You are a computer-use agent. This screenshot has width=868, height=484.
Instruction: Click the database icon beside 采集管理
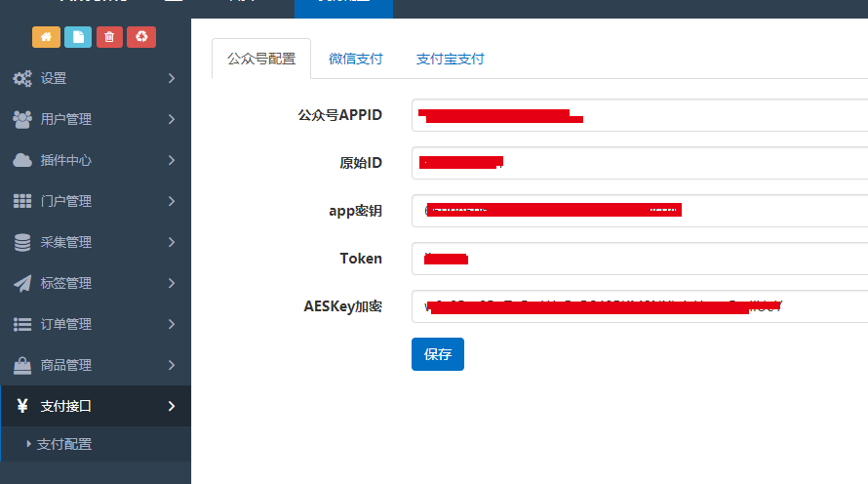tap(22, 242)
